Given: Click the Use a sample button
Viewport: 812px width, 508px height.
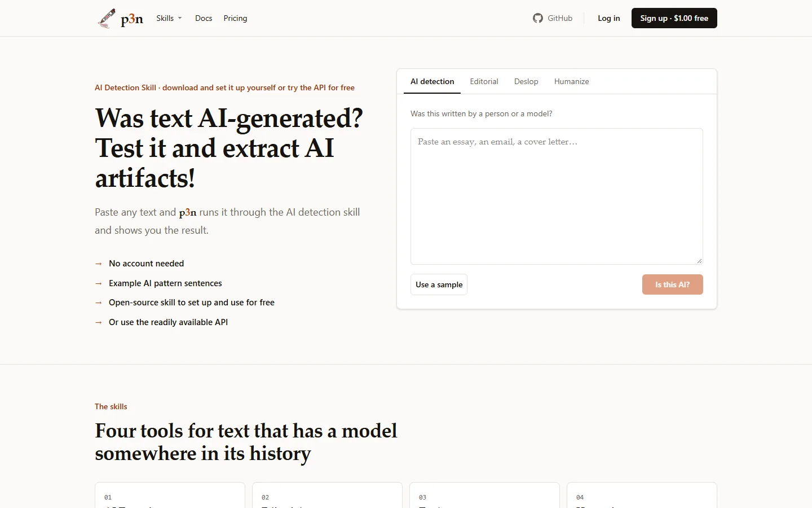Looking at the screenshot, I should pos(439,284).
